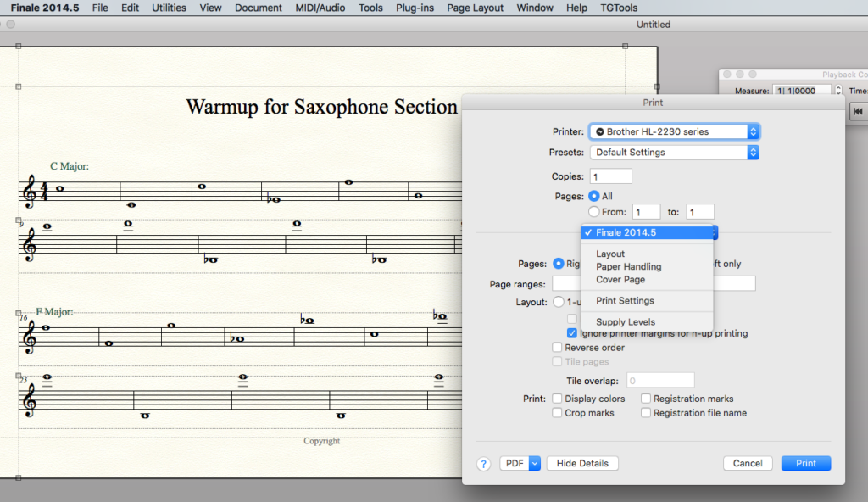Click the Hide Details button
The height and width of the screenshot is (502, 868).
582,464
